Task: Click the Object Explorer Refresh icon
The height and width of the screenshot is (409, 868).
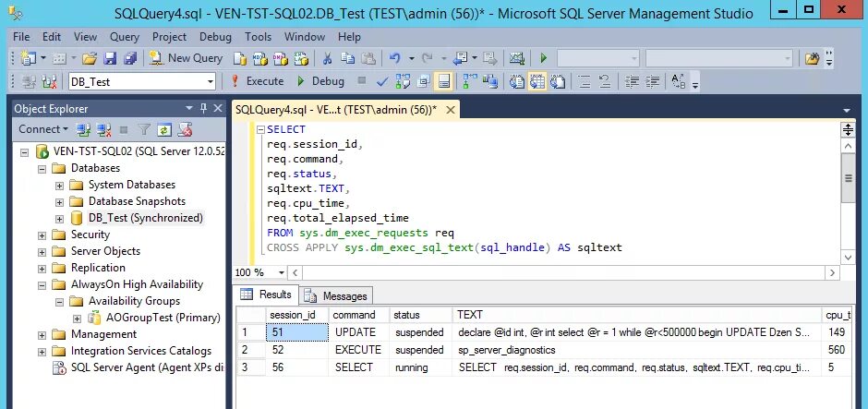Action: [x=164, y=129]
